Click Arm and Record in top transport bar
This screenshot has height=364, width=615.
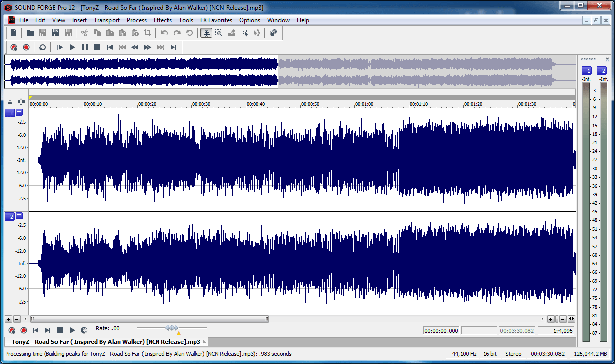point(14,47)
